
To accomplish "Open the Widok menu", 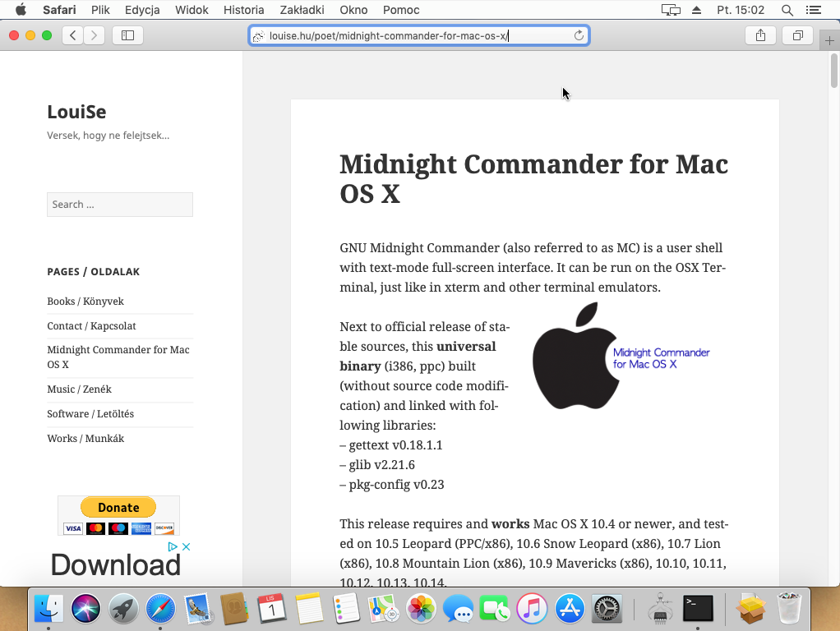I will pos(192,10).
